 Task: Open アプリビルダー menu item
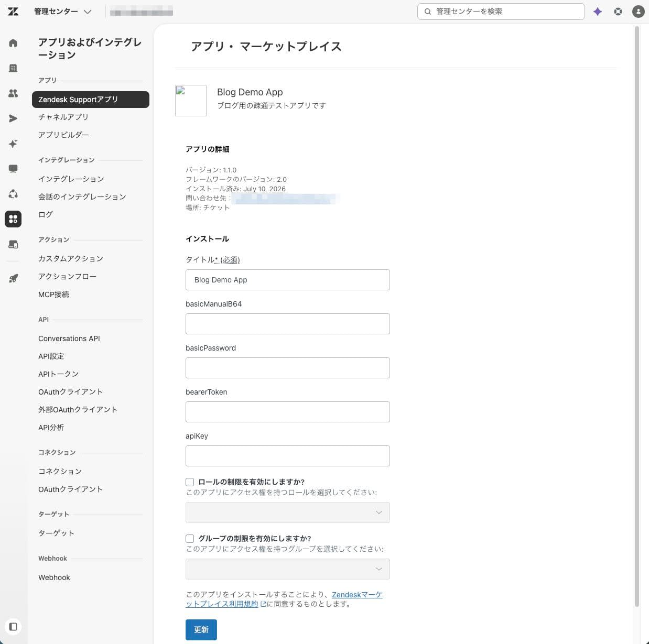coord(63,135)
